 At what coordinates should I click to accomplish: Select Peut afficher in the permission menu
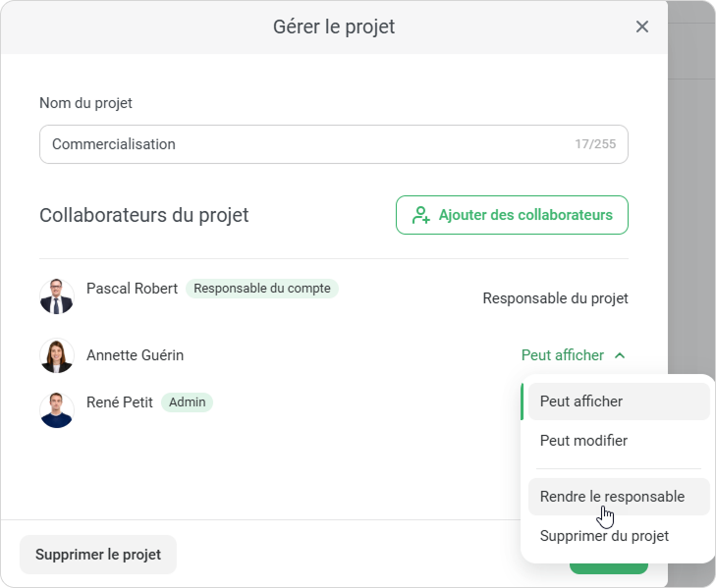coord(581,401)
